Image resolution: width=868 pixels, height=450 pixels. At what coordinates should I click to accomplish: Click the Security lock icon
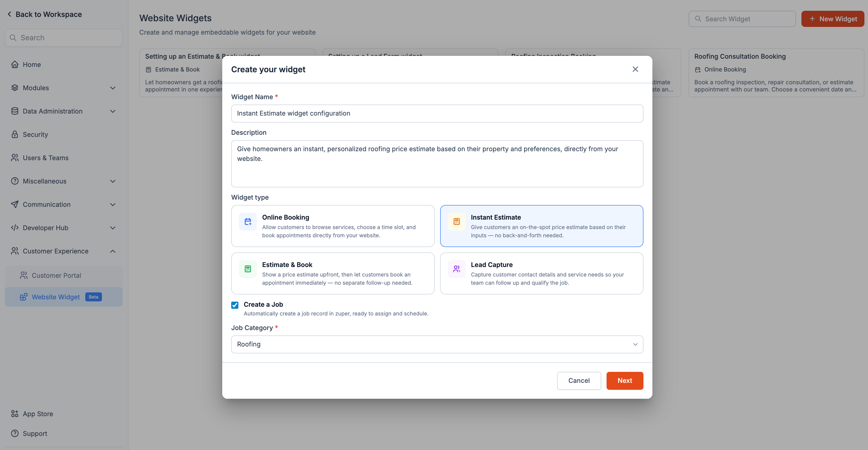tap(15, 134)
